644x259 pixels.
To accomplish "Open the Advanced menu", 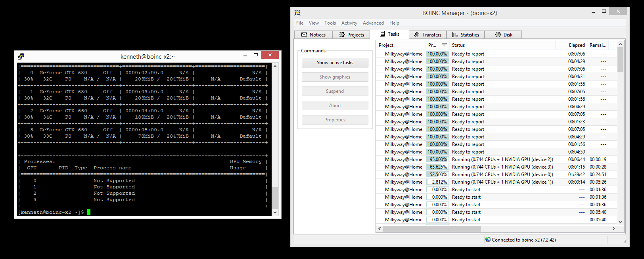I will click(373, 23).
